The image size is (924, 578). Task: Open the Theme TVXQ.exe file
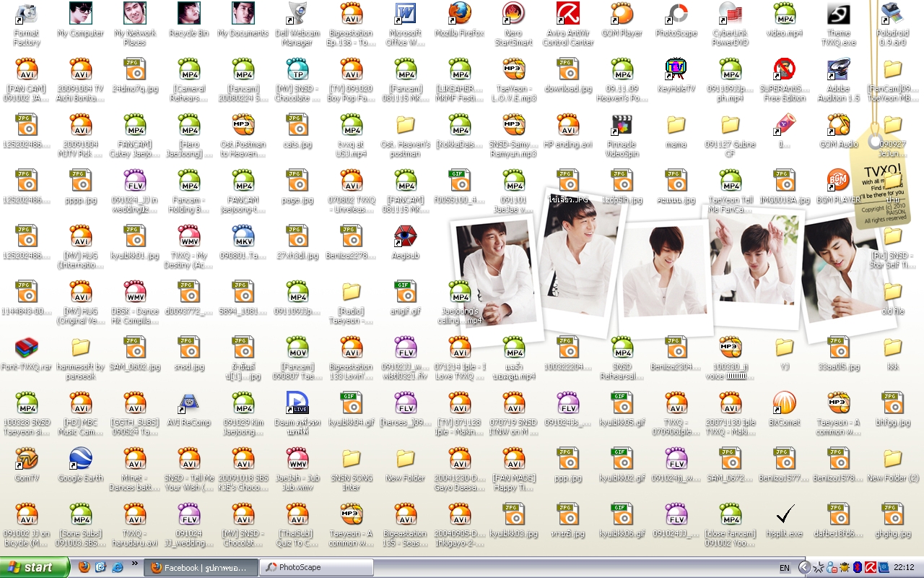[839, 13]
